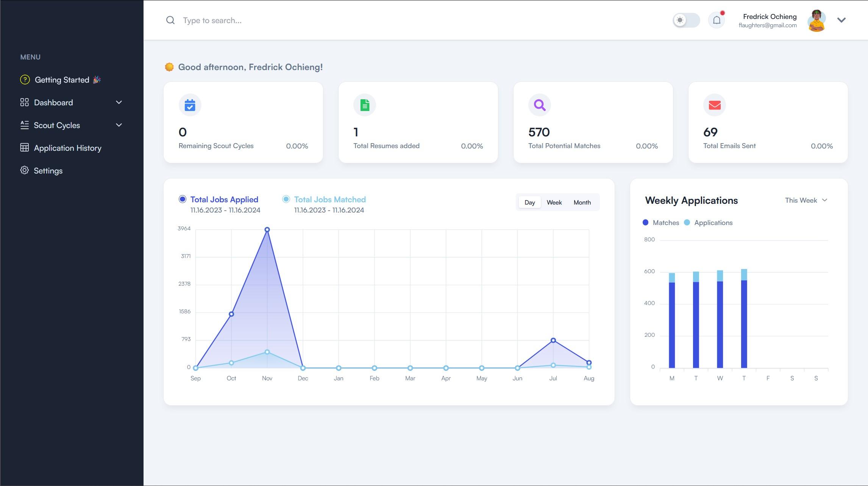Click the Nov peak data point
Viewport: 868px width, 486px height.
coord(267,230)
